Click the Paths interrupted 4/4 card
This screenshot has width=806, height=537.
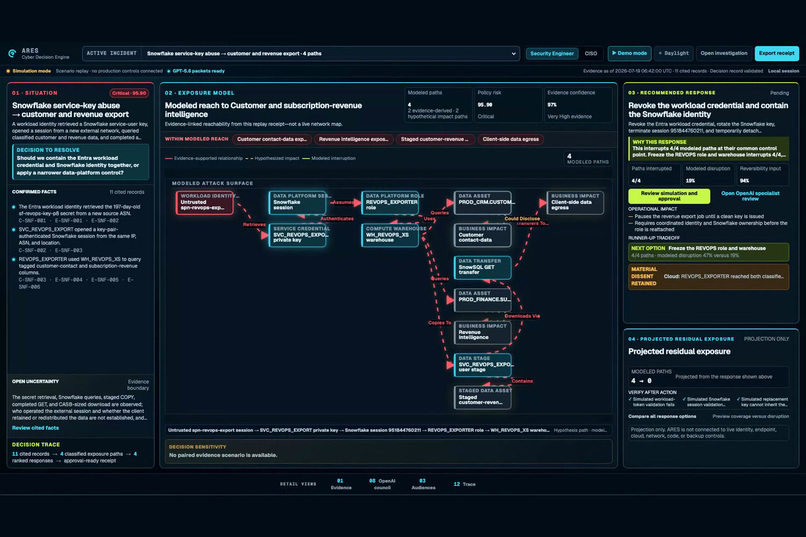[x=654, y=175]
